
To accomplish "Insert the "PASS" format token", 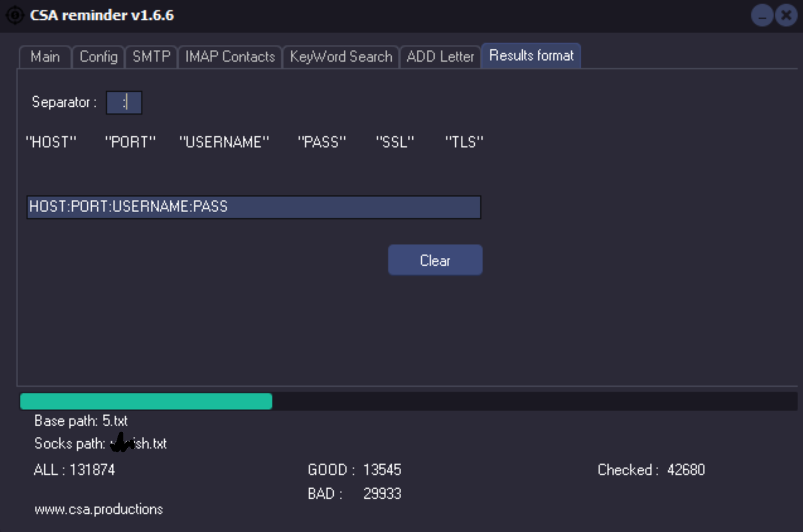I will click(x=322, y=143).
